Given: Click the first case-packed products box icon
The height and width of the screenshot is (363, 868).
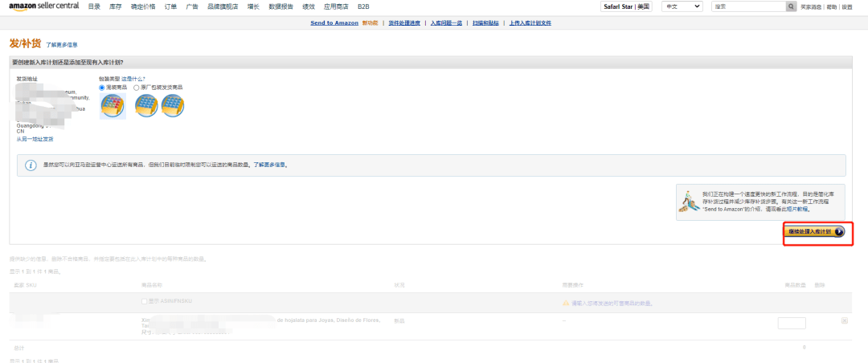Looking at the screenshot, I should (147, 105).
